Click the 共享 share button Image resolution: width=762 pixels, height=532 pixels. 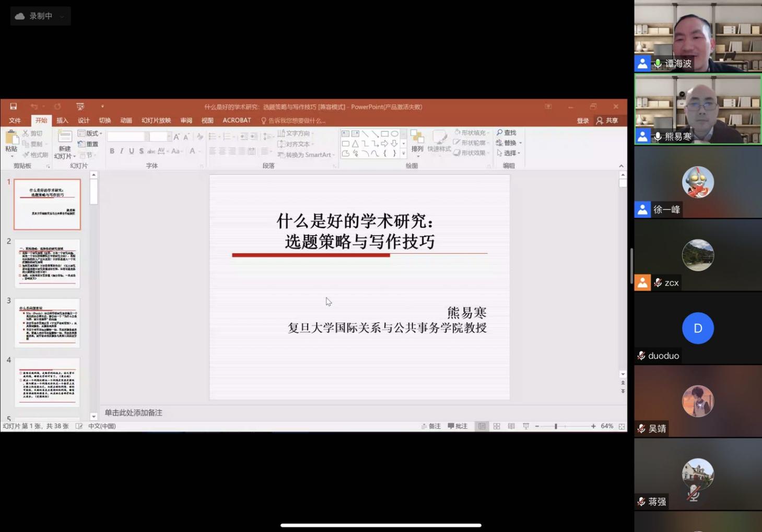pos(607,121)
